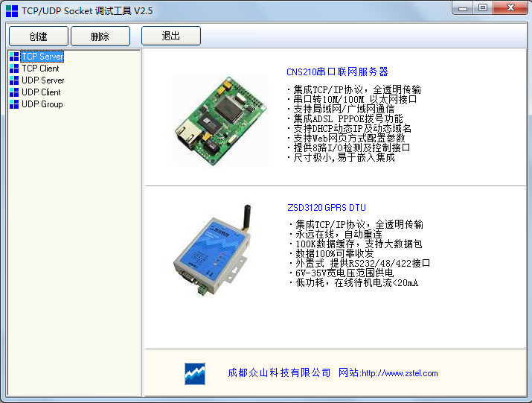Select TCP Client tree item
Viewport: 532px width, 403px height.
coord(40,69)
